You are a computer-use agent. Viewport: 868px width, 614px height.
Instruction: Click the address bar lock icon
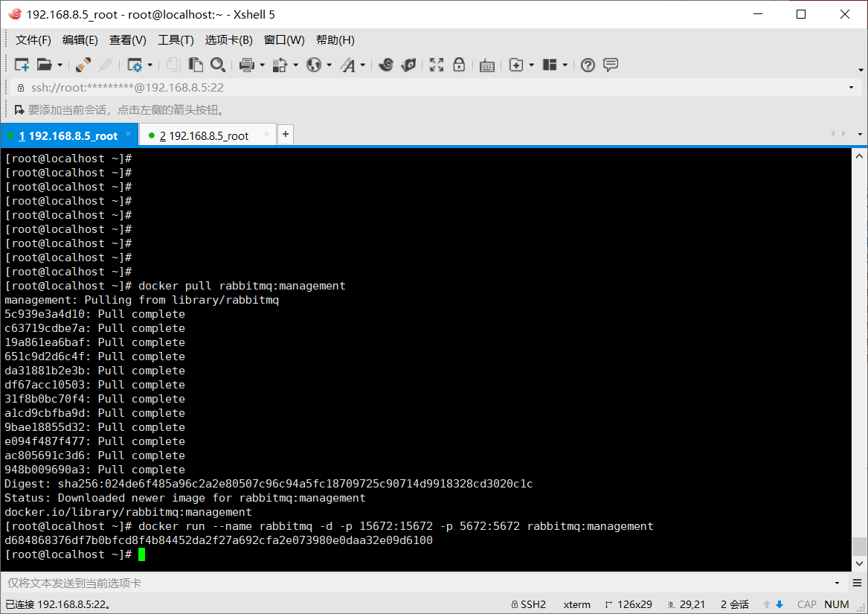point(21,88)
